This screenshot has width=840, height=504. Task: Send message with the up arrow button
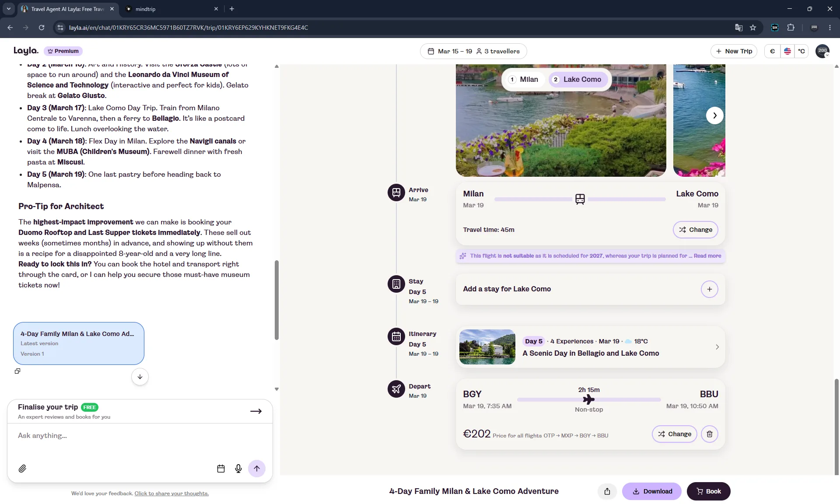coord(257,469)
